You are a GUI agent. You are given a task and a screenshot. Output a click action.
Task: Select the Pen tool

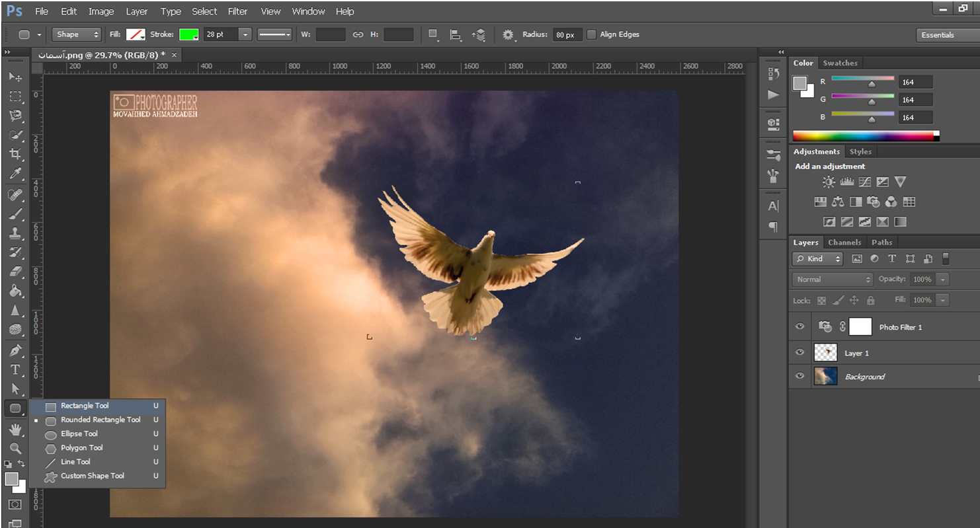pyautogui.click(x=15, y=350)
